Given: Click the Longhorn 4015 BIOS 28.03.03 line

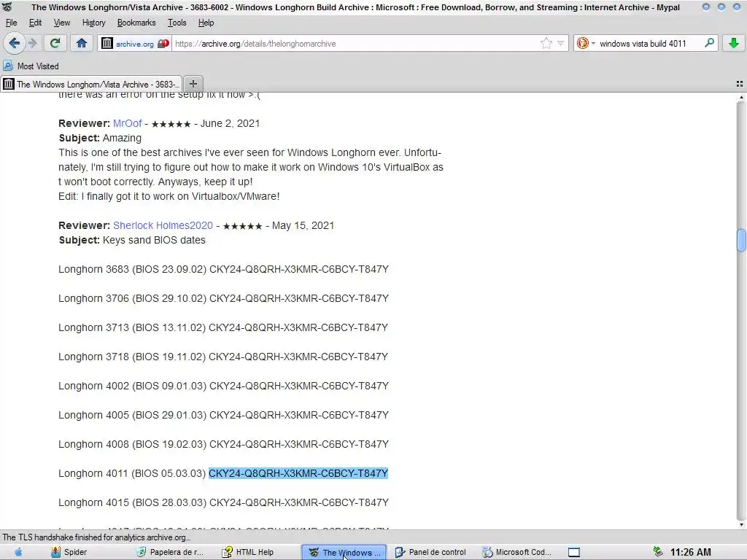Looking at the screenshot, I should tap(223, 502).
